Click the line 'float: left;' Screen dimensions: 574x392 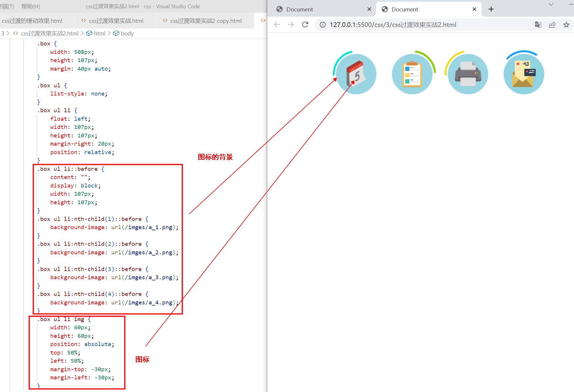[70, 119]
